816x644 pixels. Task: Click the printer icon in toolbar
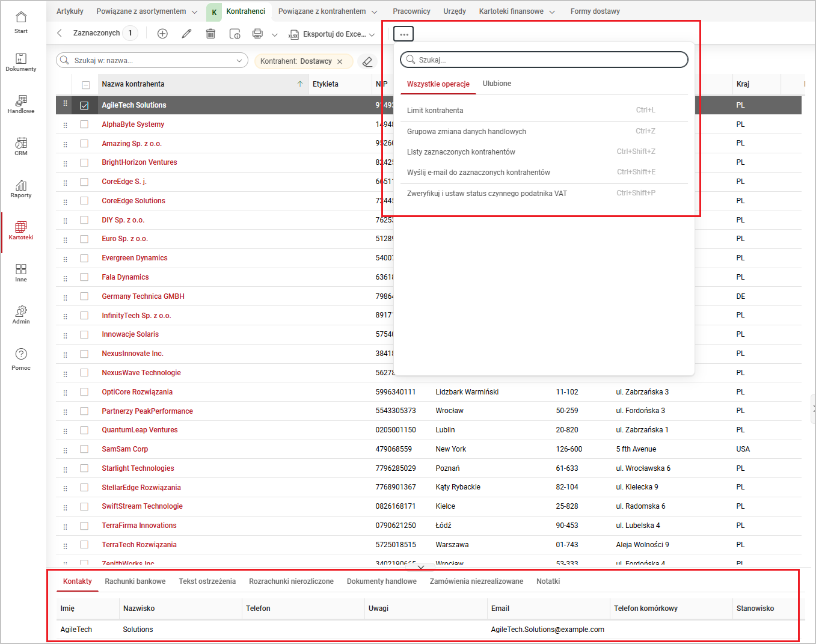(257, 34)
